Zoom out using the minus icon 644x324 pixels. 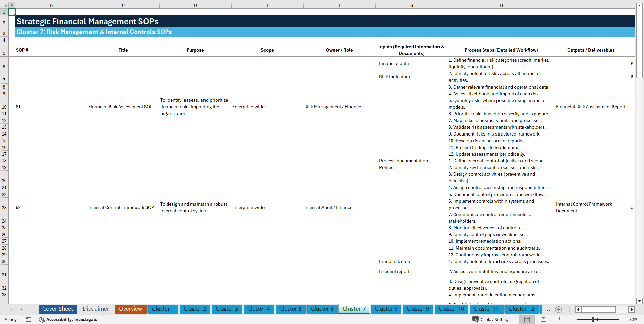[x=573, y=319]
